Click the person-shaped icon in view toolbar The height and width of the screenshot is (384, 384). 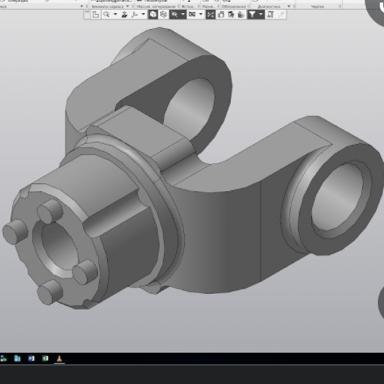(124, 14)
